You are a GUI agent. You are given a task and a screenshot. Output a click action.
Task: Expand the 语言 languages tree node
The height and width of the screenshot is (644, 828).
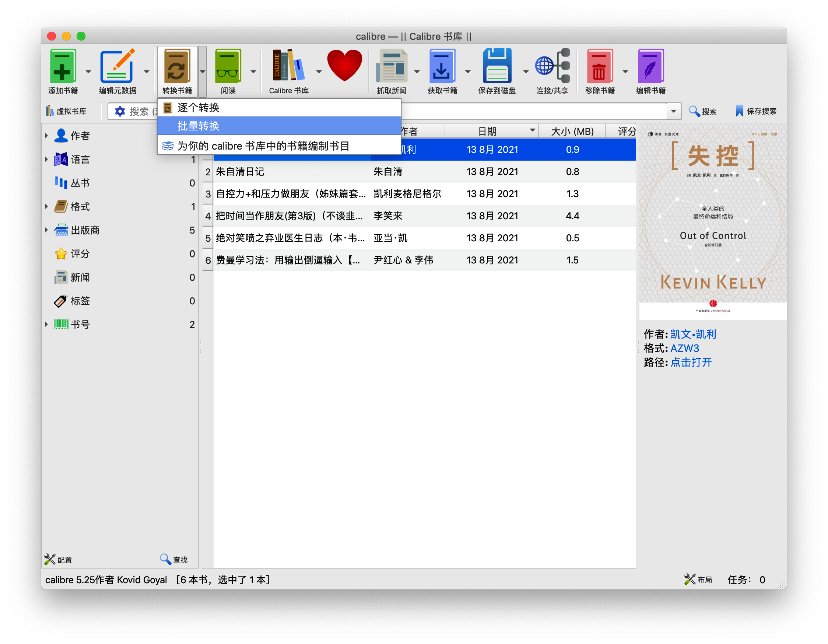click(46, 159)
